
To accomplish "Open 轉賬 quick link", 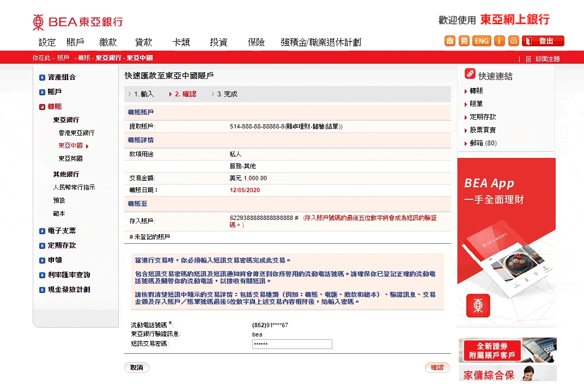I will click(x=476, y=91).
